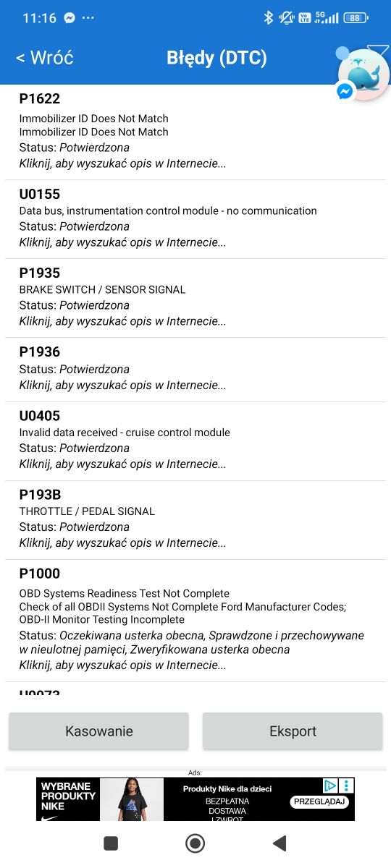Export the DTC list with Eksport
391x868 pixels.
293,731
